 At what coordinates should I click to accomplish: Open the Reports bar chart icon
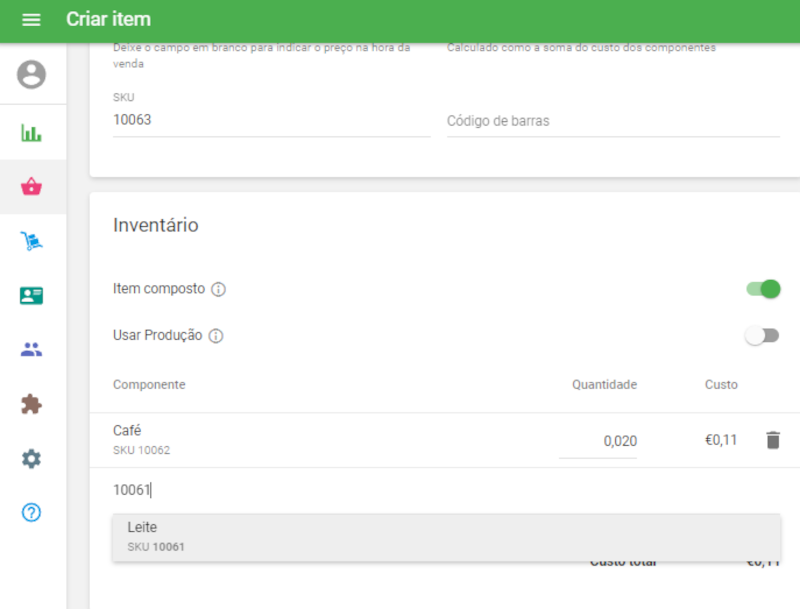[32, 133]
